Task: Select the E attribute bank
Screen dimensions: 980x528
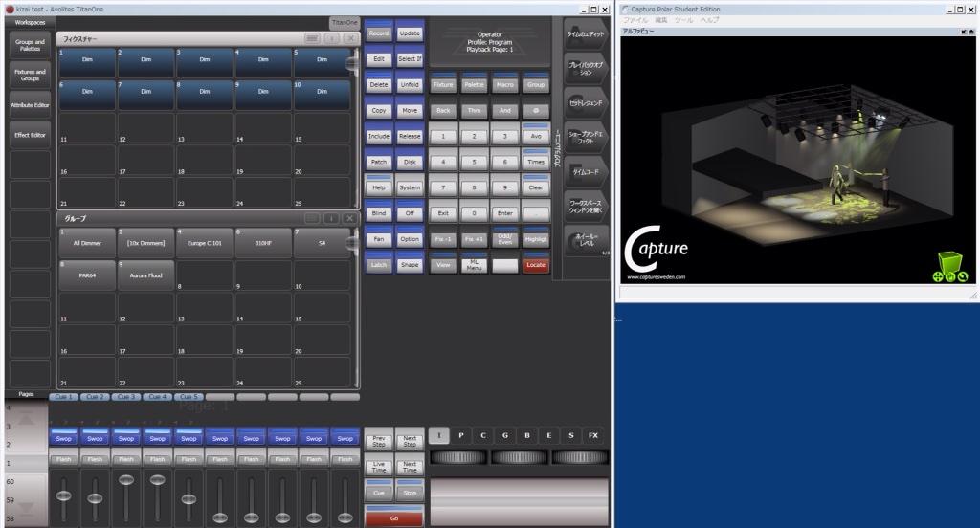Action: point(548,435)
